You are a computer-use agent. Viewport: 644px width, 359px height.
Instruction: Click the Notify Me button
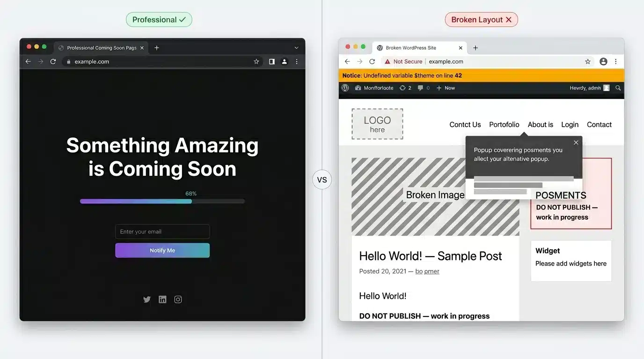pyautogui.click(x=162, y=250)
